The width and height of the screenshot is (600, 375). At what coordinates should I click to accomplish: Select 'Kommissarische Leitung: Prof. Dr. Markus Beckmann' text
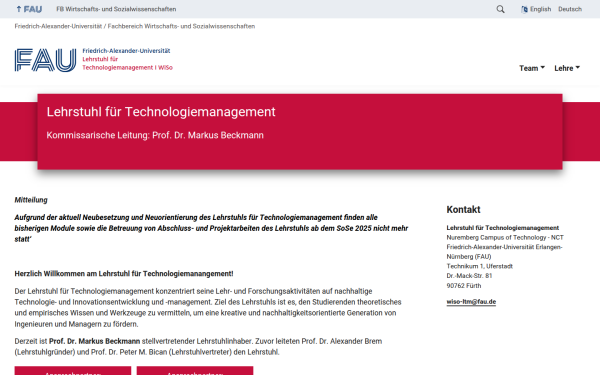pos(155,135)
